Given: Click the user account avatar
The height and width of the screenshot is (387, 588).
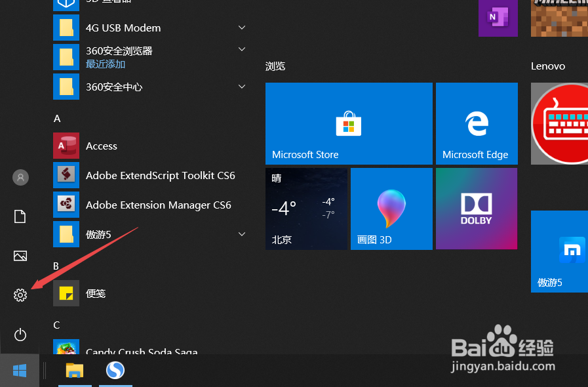Looking at the screenshot, I should (x=20, y=177).
